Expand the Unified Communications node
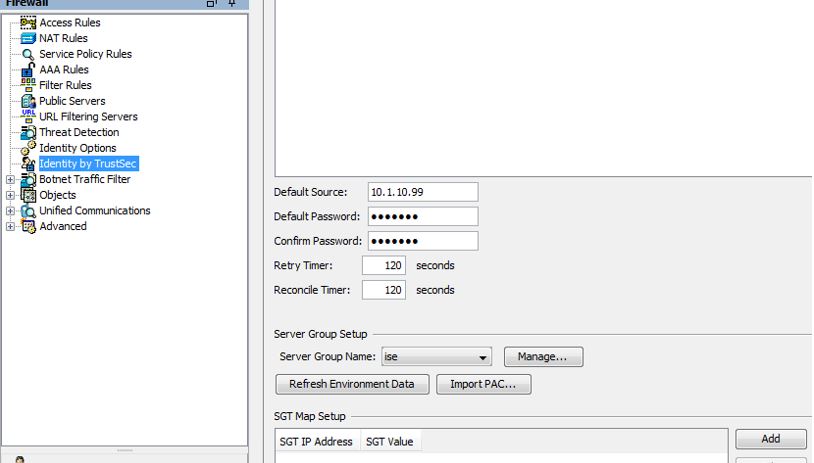This screenshot has height=463, width=814. (x=10, y=211)
